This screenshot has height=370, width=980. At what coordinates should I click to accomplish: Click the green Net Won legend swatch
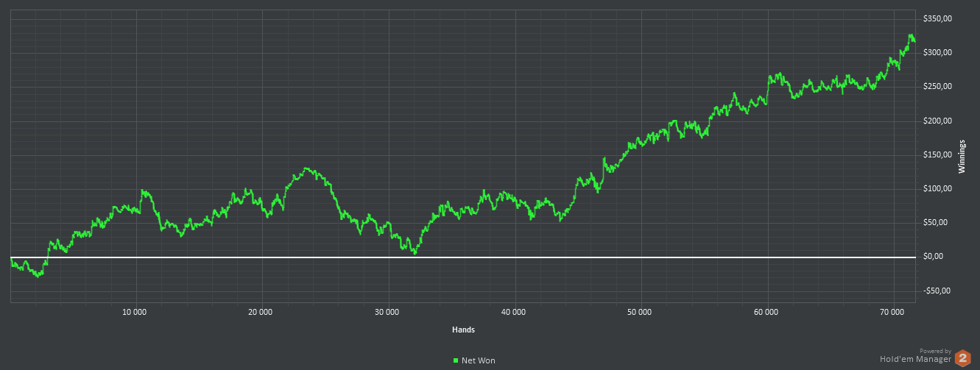pos(456,360)
